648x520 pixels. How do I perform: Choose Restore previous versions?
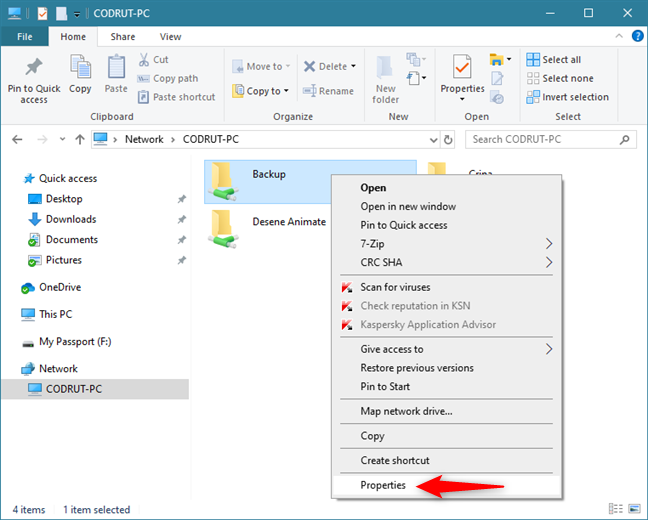pos(446,367)
